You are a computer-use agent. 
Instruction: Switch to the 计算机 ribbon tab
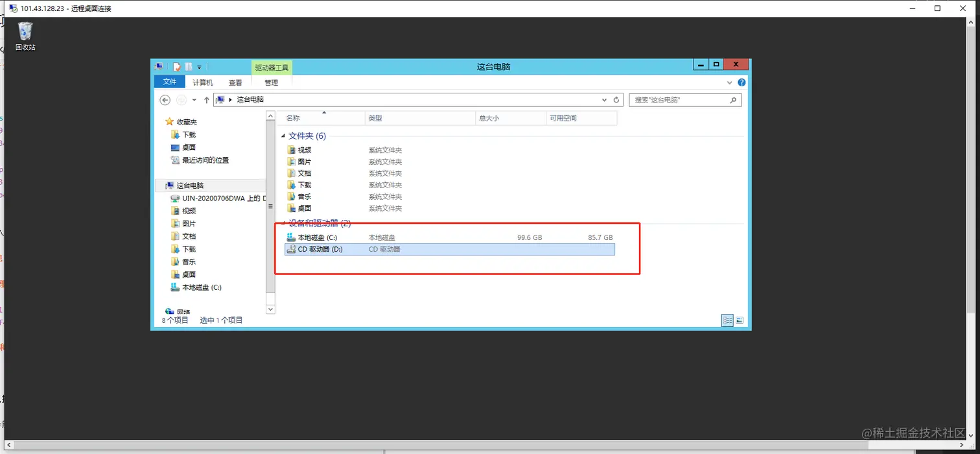(203, 82)
